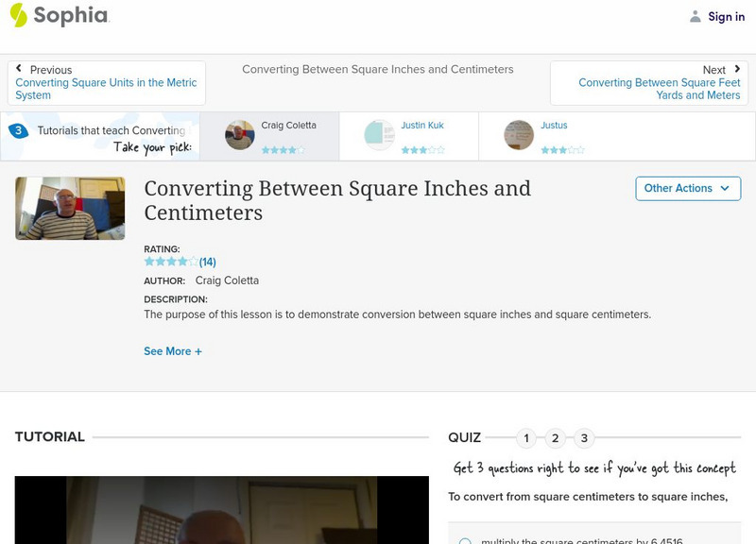This screenshot has height=544, width=756.
Task: Jump to quiz question 3
Action: click(x=584, y=437)
